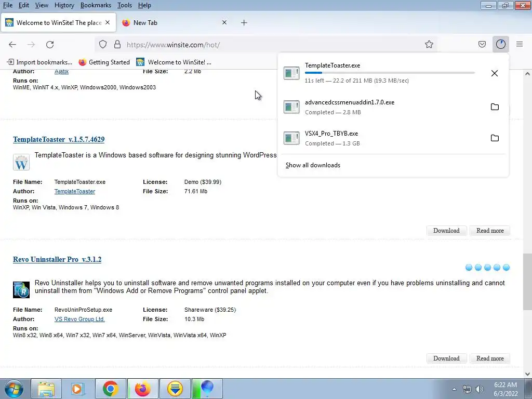Click the forward navigation arrow
The height and width of the screenshot is (399, 532).
(x=31, y=45)
